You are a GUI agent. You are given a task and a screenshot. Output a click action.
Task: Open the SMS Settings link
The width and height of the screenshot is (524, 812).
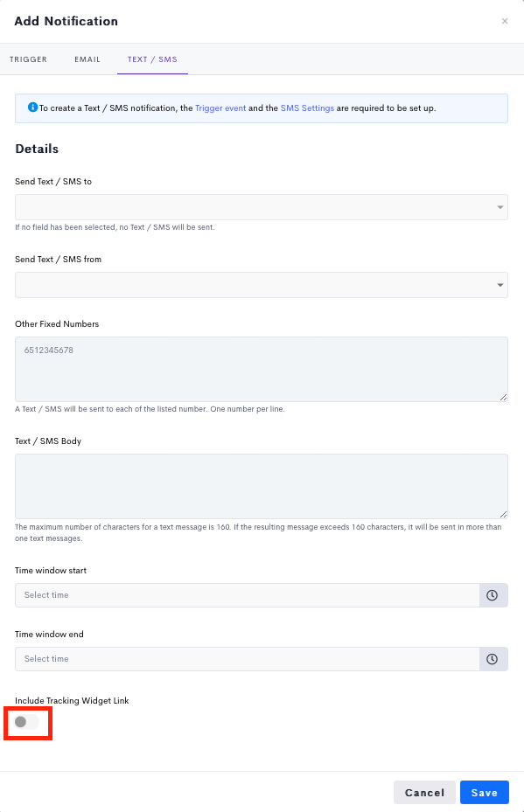pos(307,108)
